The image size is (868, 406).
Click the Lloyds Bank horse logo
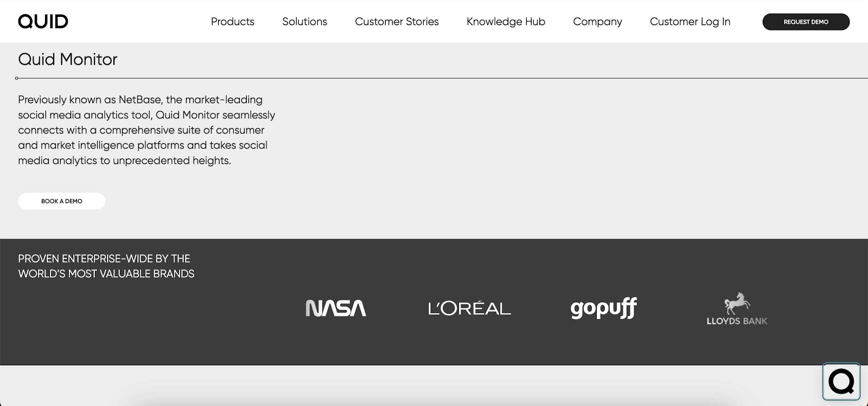(737, 308)
